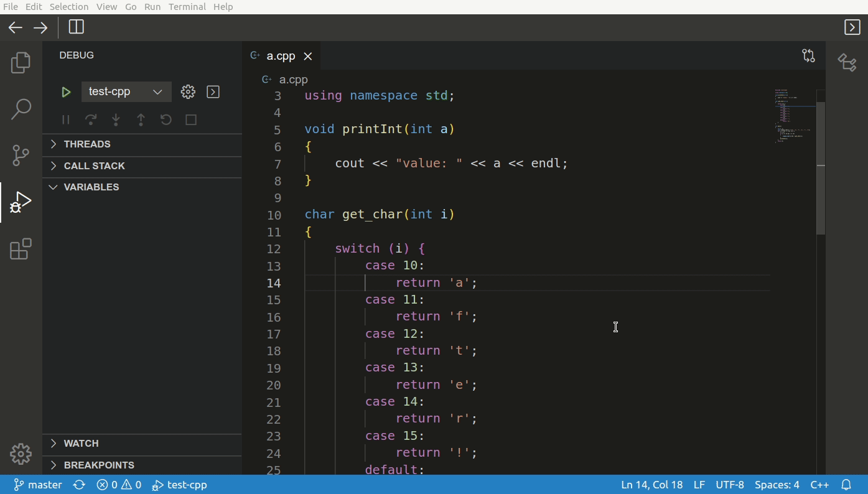Click the Ln 14, Col 18 indicator

[x=651, y=485]
